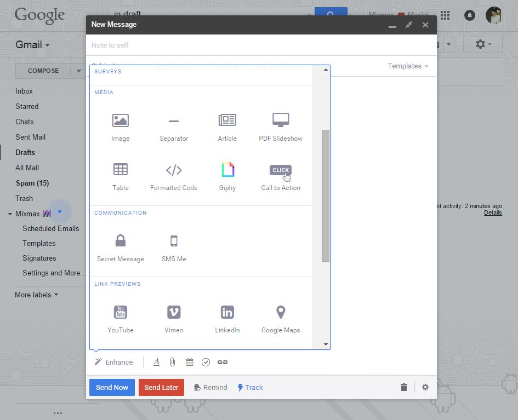Click the panel scroll down arrow

[326, 344]
